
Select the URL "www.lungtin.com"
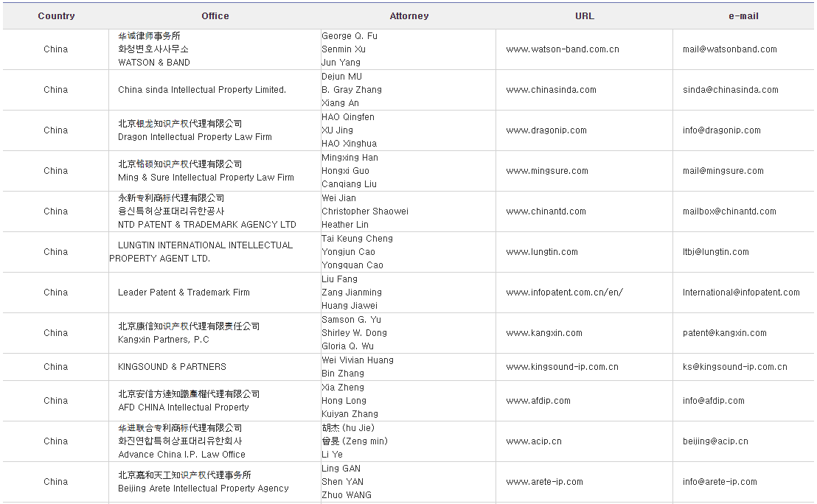point(542,253)
